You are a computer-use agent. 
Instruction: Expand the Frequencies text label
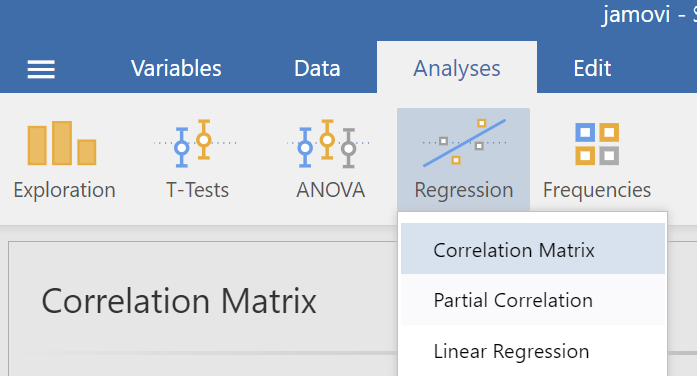point(597,190)
